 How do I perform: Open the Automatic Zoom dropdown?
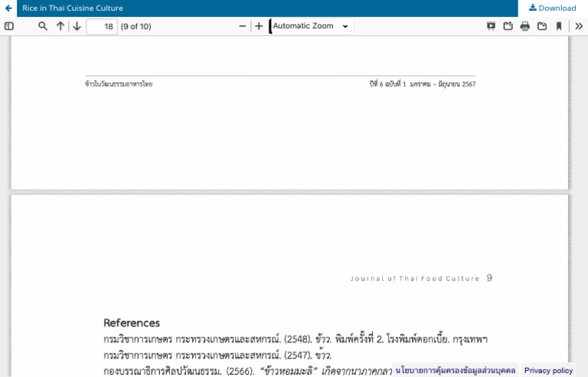312,26
